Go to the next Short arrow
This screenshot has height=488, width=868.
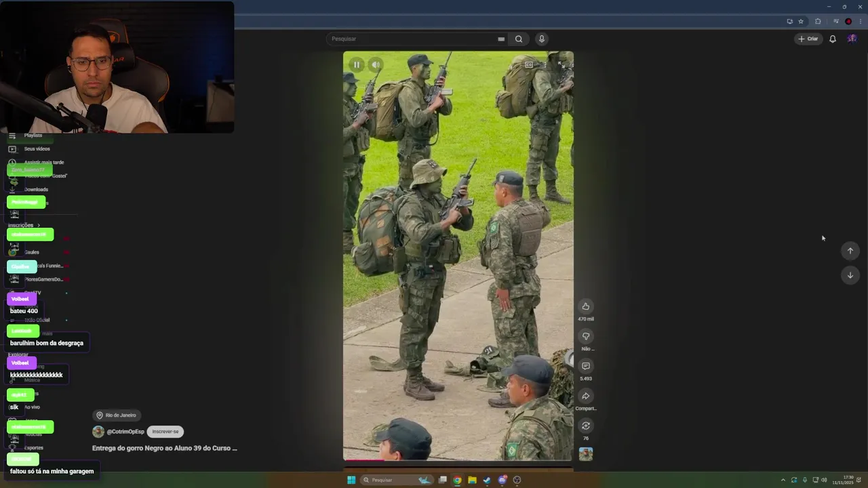[850, 275]
